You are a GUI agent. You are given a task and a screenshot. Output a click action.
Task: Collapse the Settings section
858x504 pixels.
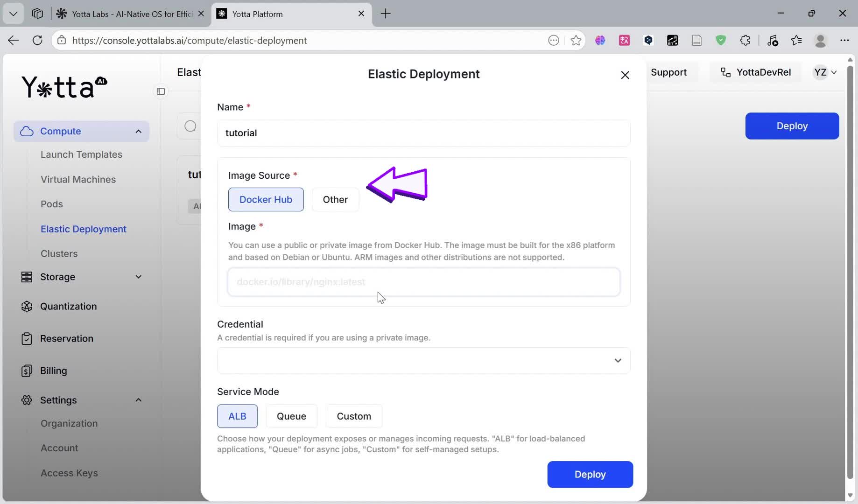[x=138, y=400]
